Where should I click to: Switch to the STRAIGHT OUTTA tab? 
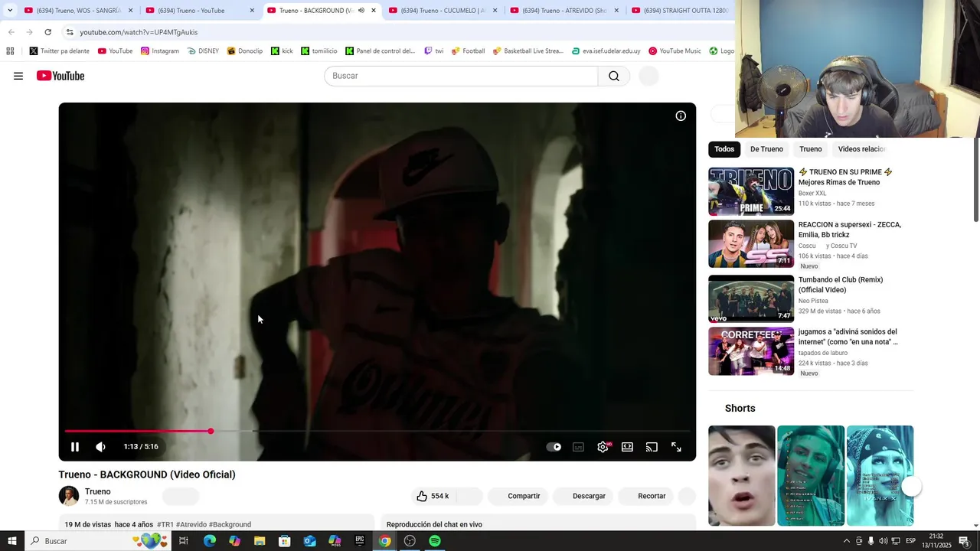point(680,11)
